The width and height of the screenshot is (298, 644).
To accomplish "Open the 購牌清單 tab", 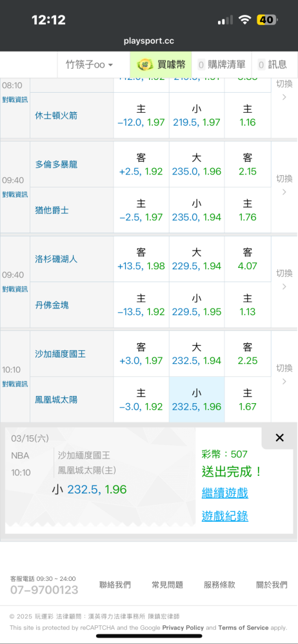I will tap(221, 64).
